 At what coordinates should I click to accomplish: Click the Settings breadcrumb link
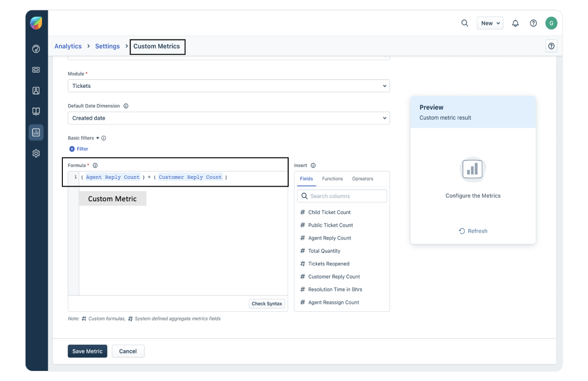pyautogui.click(x=107, y=46)
